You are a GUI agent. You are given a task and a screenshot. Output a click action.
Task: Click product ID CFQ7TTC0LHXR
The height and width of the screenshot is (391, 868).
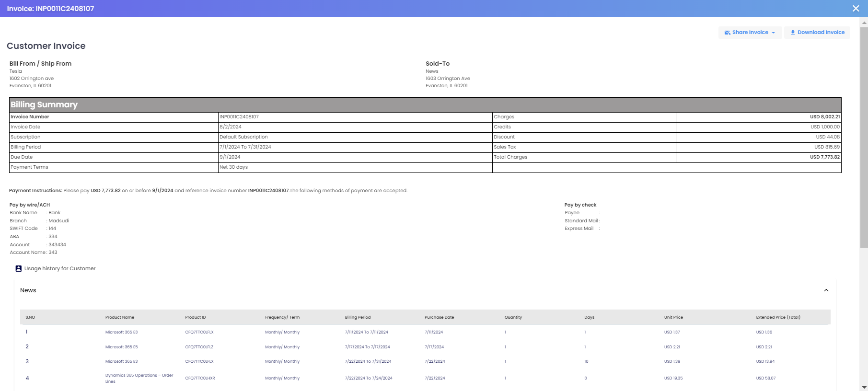[x=200, y=378]
